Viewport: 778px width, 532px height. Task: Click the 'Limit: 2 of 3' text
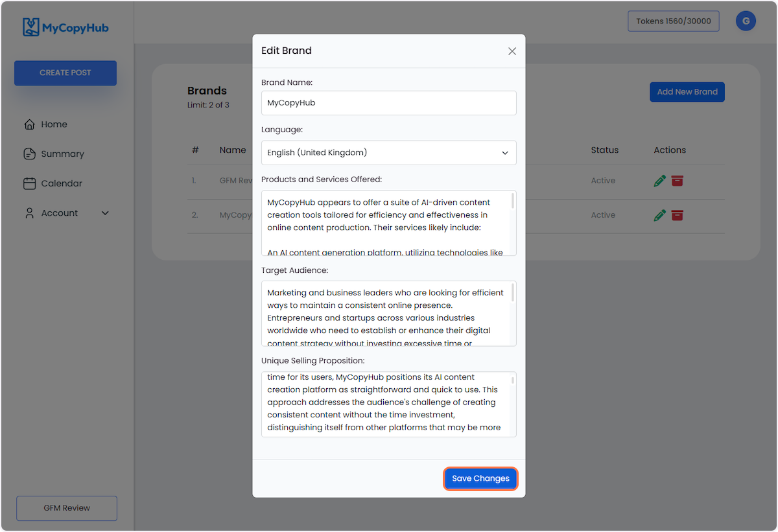(x=208, y=105)
